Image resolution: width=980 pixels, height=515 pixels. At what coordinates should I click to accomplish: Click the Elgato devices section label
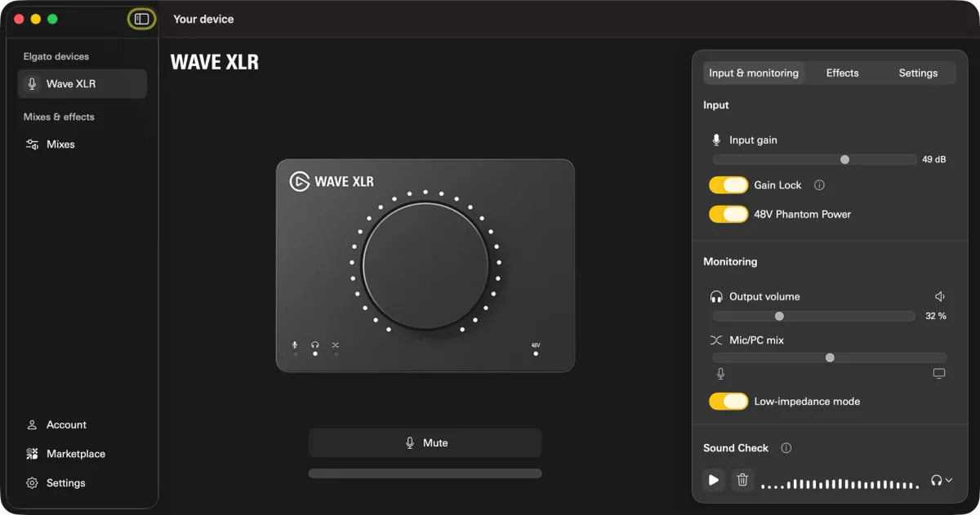coord(56,56)
